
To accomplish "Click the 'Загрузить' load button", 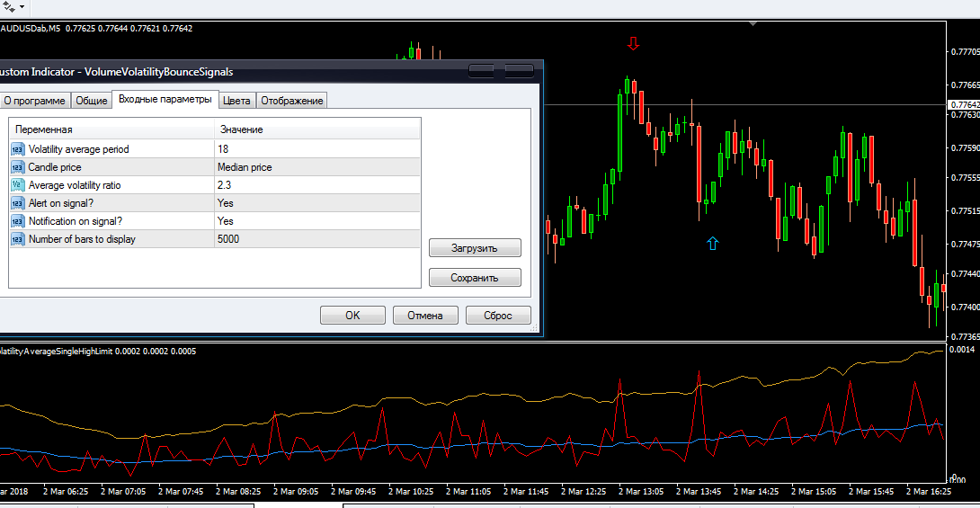I will [475, 248].
